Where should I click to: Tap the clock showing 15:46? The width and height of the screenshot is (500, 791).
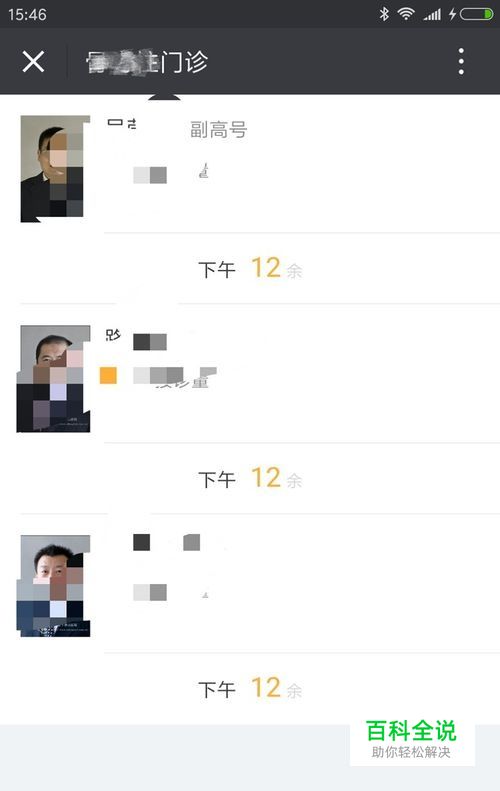(x=27, y=14)
